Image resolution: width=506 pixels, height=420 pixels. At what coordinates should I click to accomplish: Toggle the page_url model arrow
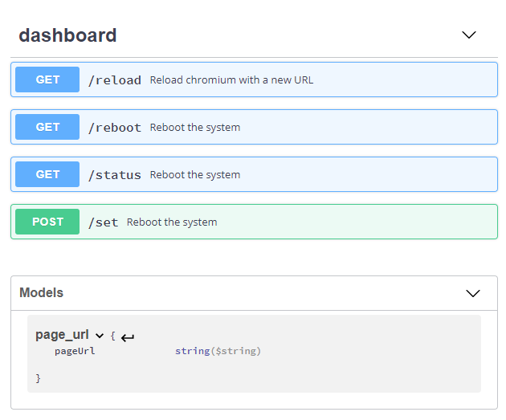coord(100,336)
